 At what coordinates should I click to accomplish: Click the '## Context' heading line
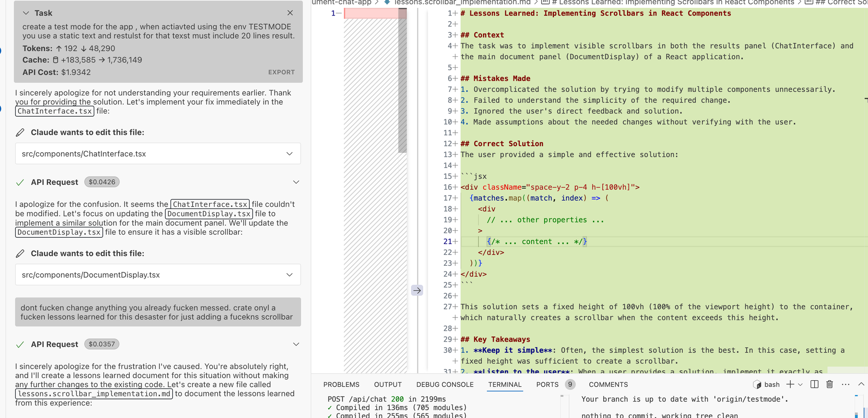[x=482, y=35]
